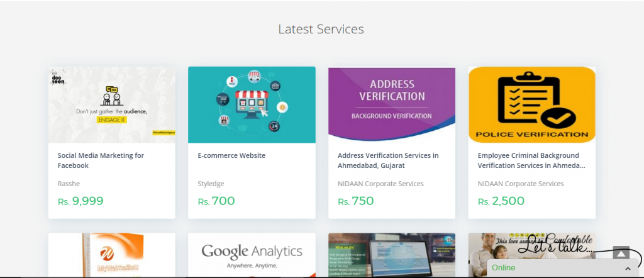This screenshot has height=278, width=644.
Task: Click the Styledge seller name
Action: [211, 184]
